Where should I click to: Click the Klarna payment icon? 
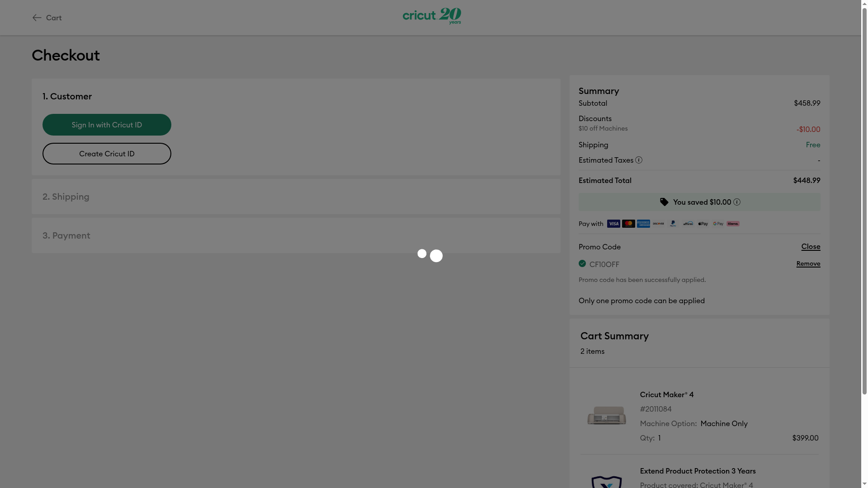pyautogui.click(x=733, y=224)
